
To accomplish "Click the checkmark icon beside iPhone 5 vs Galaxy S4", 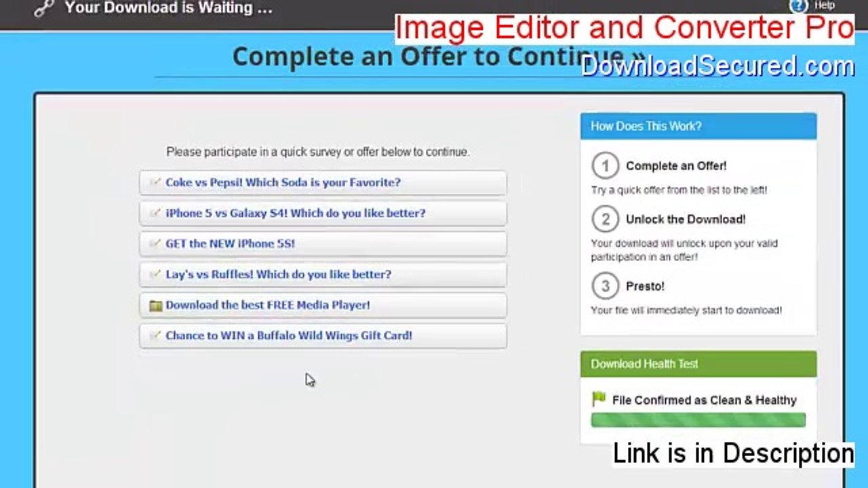I will [x=155, y=213].
